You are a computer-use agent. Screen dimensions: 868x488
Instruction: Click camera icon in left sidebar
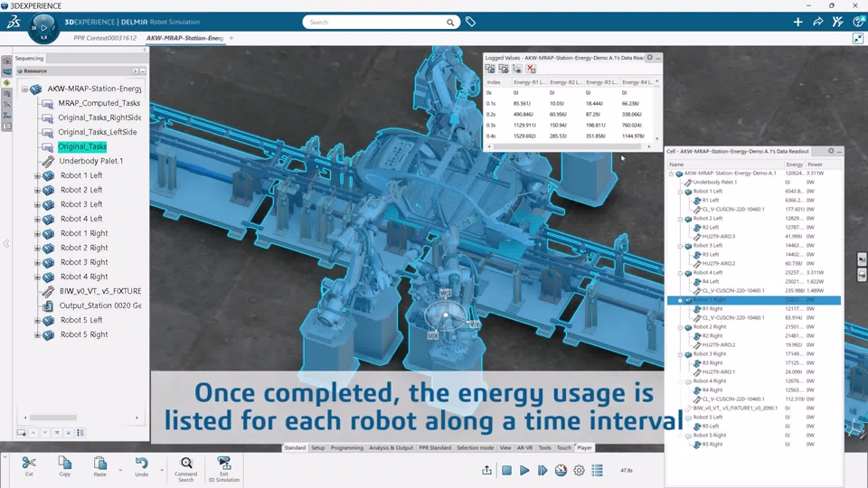(x=6, y=61)
